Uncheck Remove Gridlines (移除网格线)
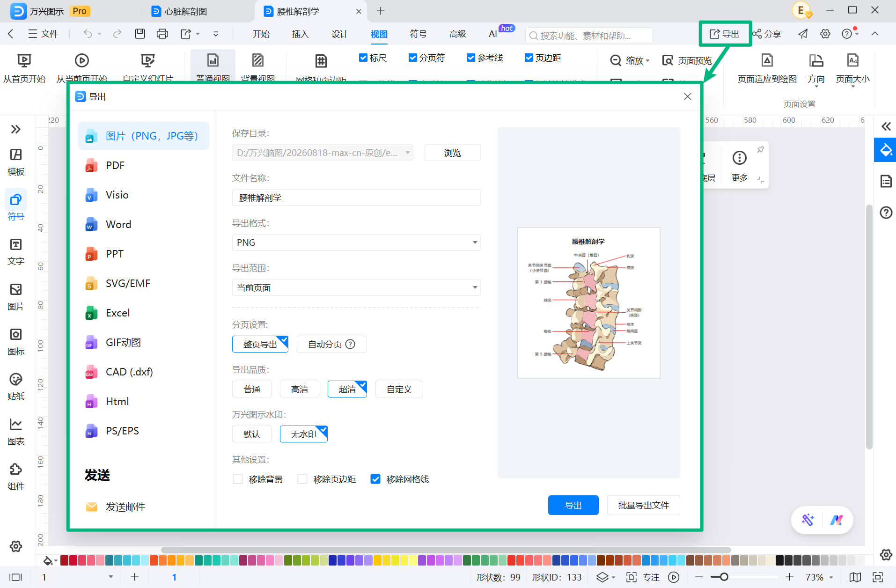Viewport: 896px width, 588px height. (x=375, y=479)
